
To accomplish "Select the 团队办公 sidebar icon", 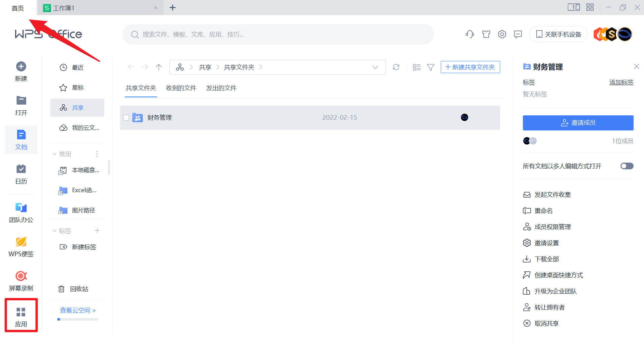I will click(21, 213).
